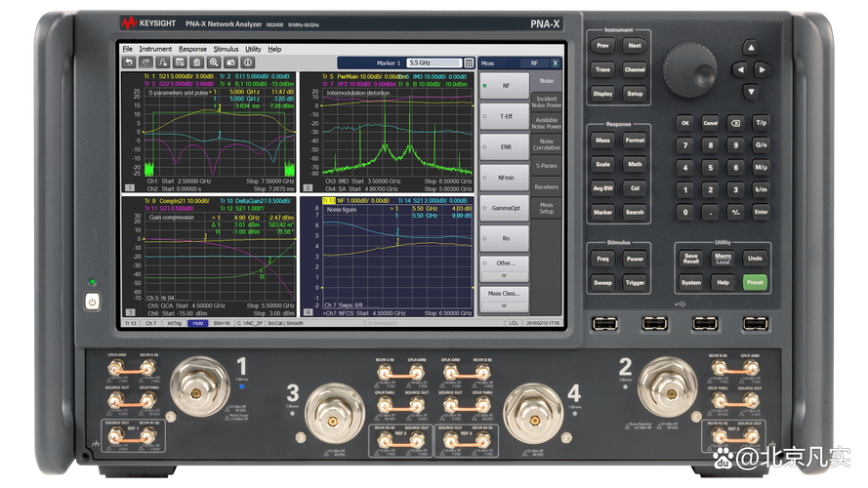The image size is (868, 488).
Task: Click the add window icon in toolbar
Action: 180,62
